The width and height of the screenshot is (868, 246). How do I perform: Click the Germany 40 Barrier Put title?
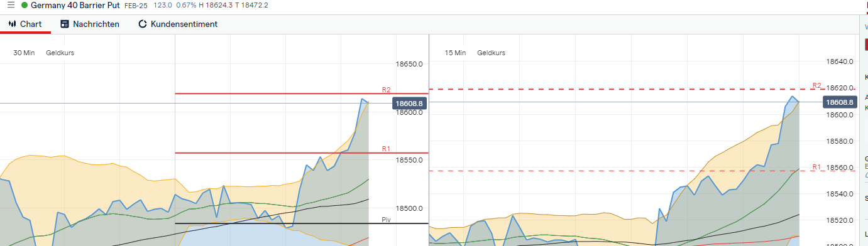[x=75, y=5]
